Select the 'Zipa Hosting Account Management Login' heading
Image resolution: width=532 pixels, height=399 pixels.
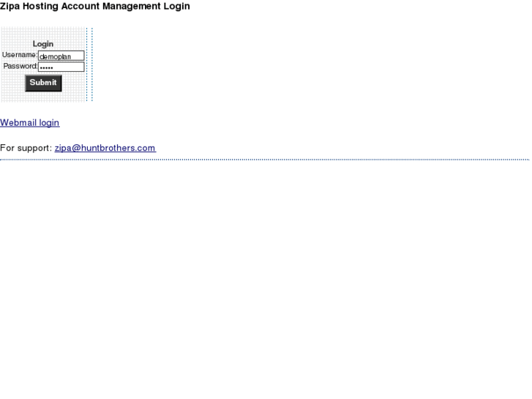(95, 6)
